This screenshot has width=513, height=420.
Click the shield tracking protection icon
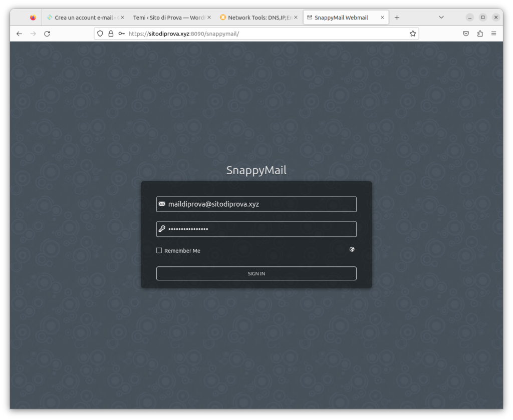pyautogui.click(x=100, y=34)
